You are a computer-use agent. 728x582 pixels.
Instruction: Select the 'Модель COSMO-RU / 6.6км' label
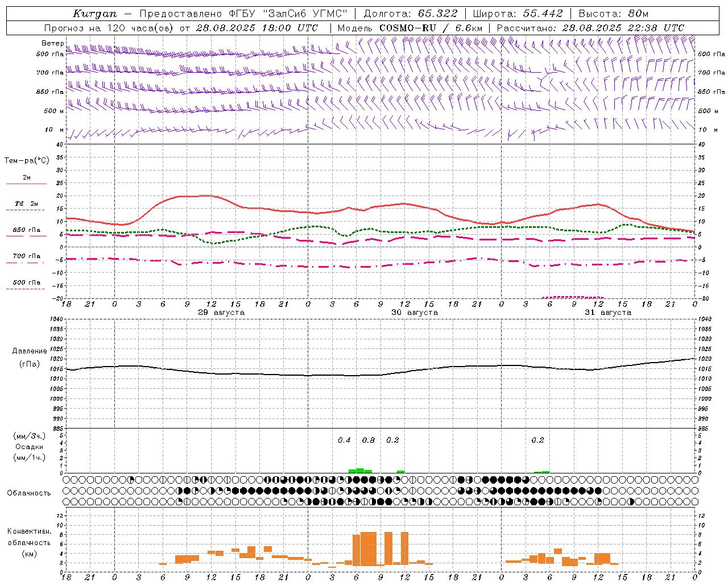tap(409, 28)
